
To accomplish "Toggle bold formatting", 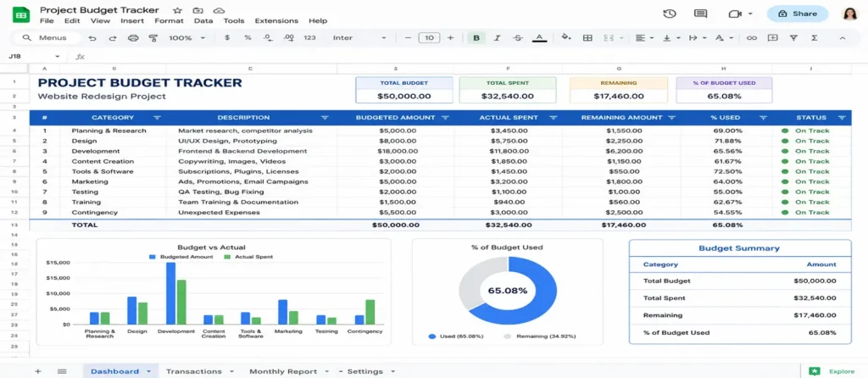I will (x=476, y=38).
